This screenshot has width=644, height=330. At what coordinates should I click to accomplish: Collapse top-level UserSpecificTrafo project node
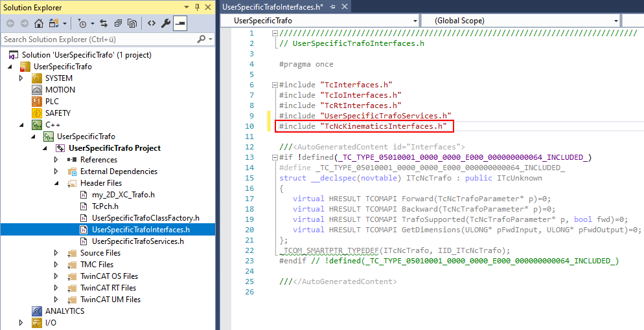(10, 67)
